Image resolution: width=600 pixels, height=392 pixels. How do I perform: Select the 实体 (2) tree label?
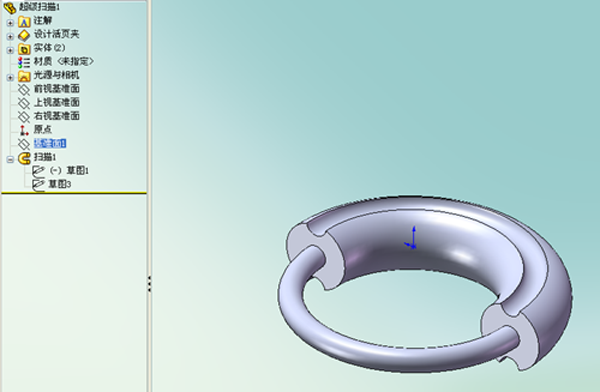(x=49, y=48)
